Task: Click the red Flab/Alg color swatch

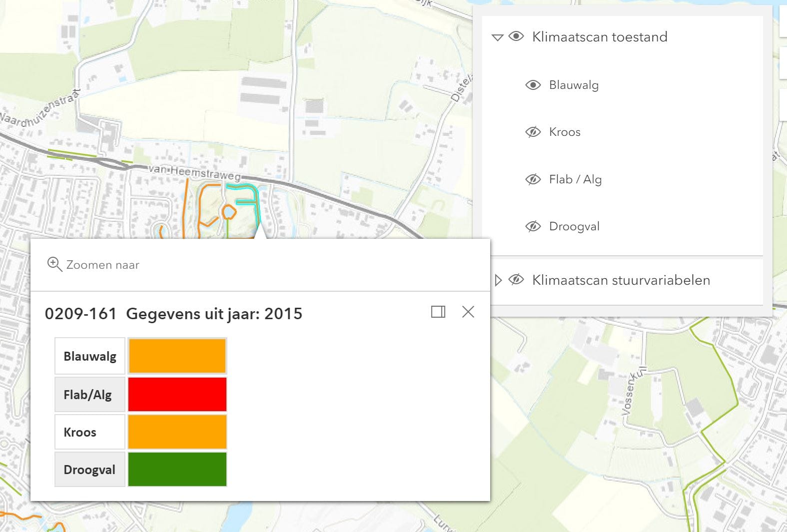Action: tap(177, 394)
